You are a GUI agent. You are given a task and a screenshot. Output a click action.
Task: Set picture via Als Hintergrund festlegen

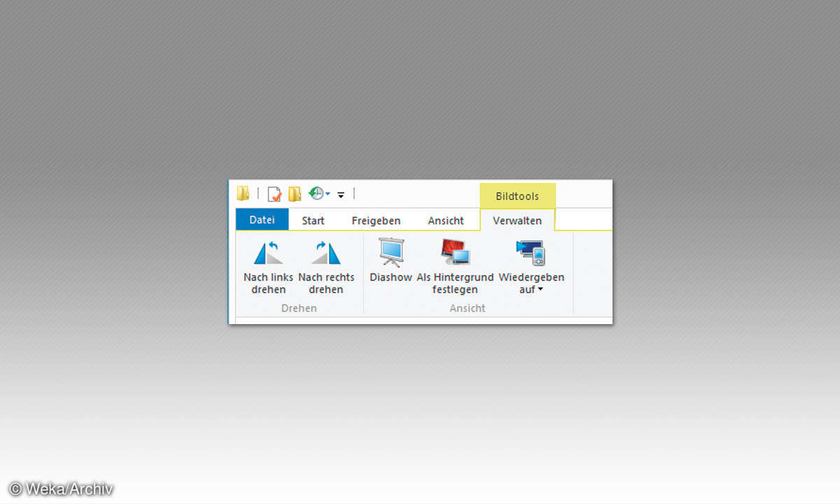point(455,267)
